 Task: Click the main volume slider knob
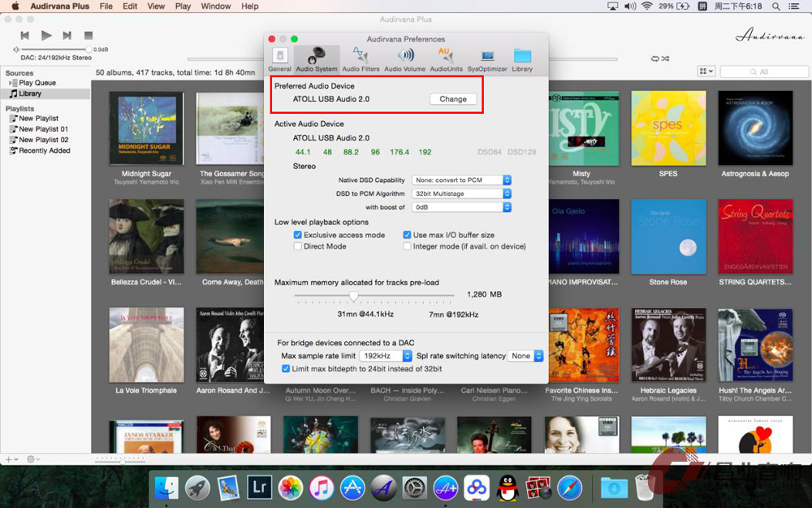88,50
